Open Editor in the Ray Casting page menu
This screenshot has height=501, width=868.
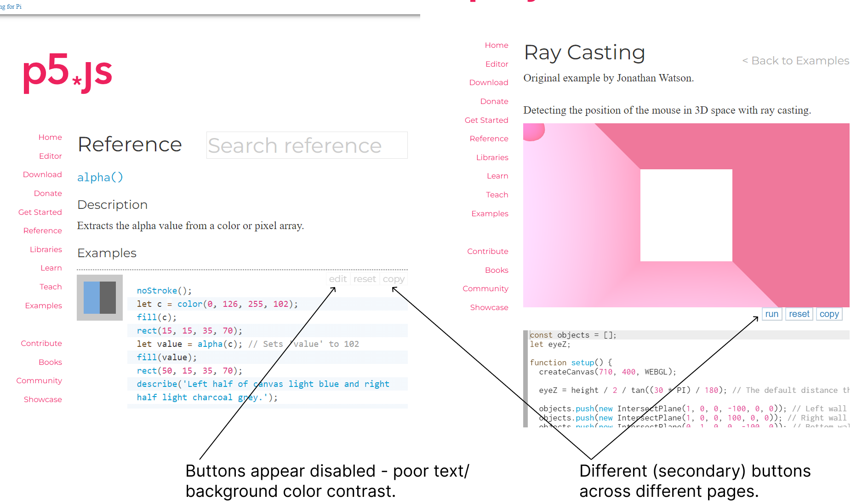(497, 64)
